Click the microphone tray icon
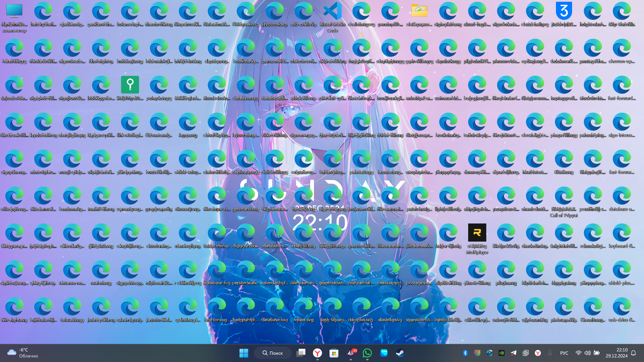Image resolution: width=644 pixels, height=362 pixels. (550, 353)
